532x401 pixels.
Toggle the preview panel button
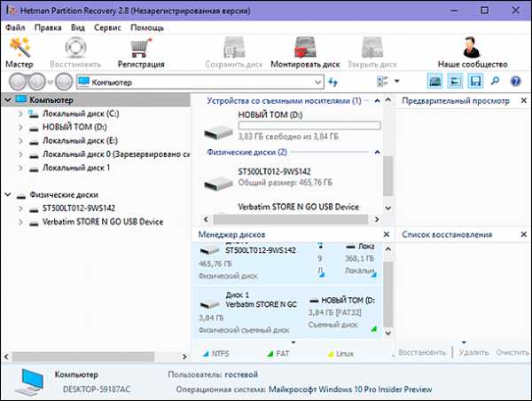455,82
